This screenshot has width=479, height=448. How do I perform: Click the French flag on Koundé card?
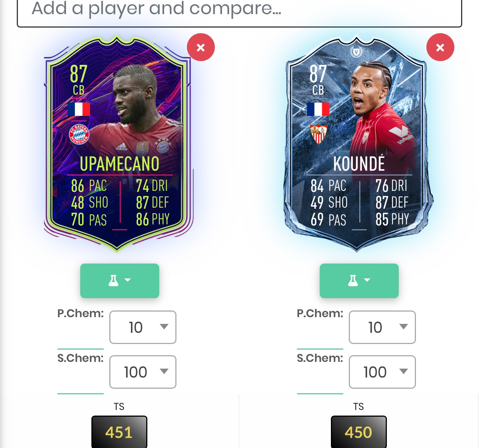318,109
